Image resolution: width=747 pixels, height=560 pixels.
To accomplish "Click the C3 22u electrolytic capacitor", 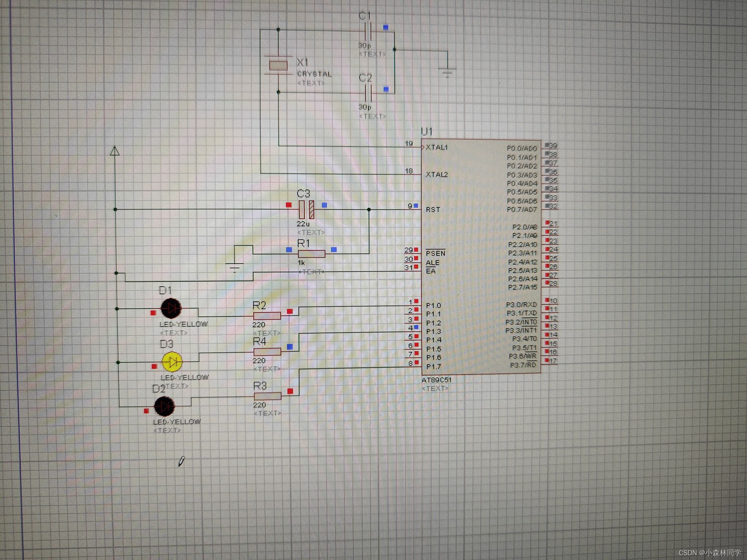I will pyautogui.click(x=306, y=210).
